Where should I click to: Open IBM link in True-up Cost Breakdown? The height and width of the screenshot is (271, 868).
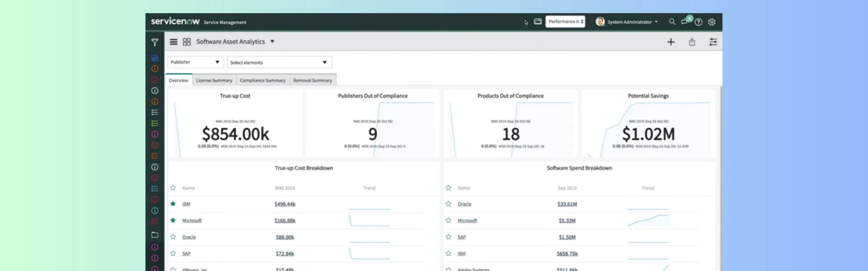pos(186,204)
